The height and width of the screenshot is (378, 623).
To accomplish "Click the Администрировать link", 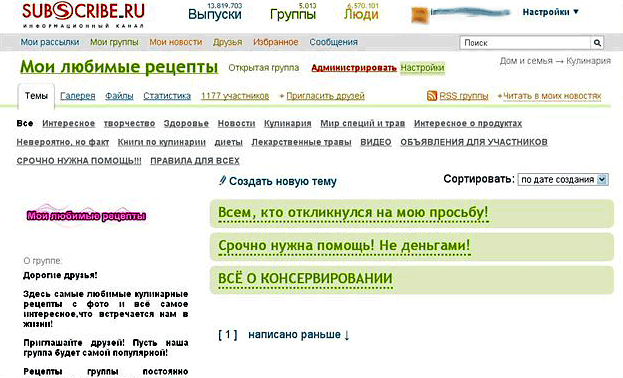I will [x=354, y=68].
